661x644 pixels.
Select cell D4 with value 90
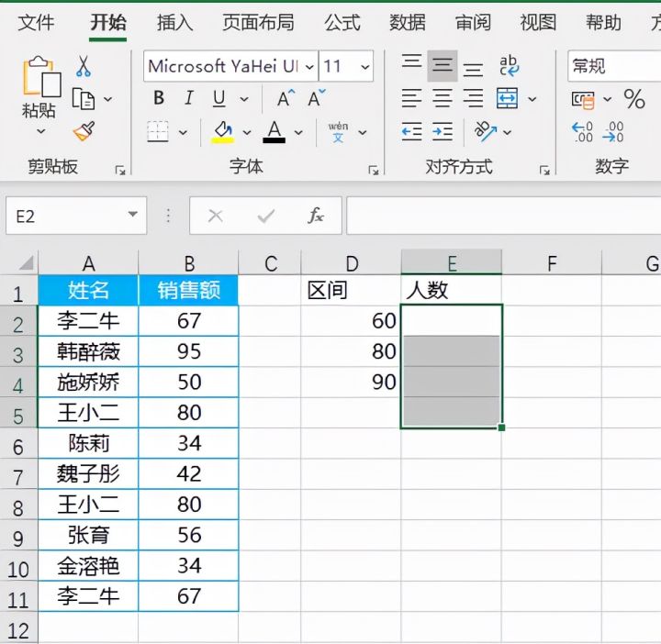click(x=351, y=382)
